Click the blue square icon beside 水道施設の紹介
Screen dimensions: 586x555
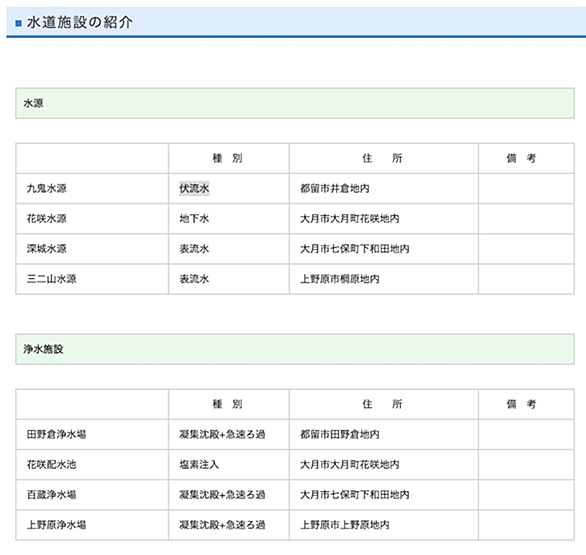point(18,23)
